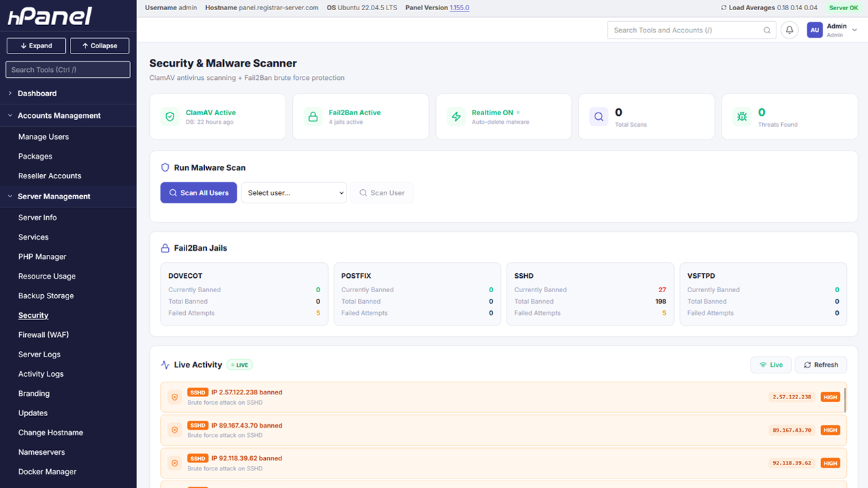This screenshot has width=868, height=488.
Task: Click the VSFTPD jail card title
Action: click(x=702, y=276)
